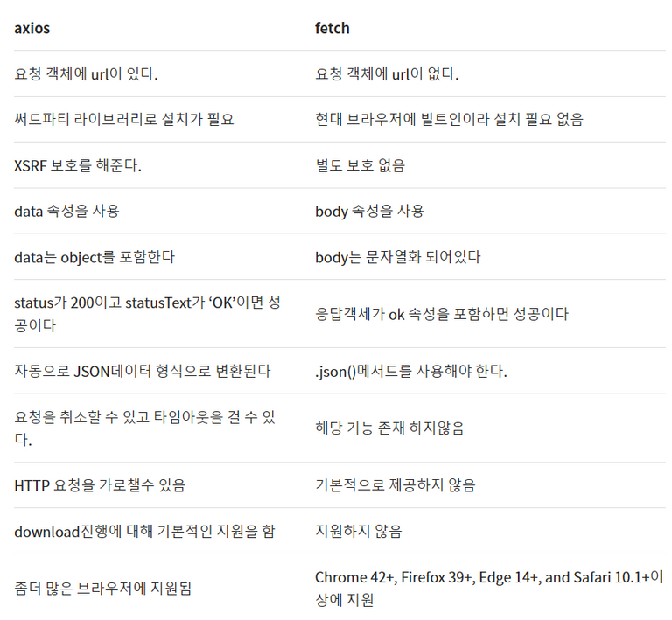Select '.json()메서드를 사용해야 한다.' text
The image size is (672, 620).
point(411,372)
